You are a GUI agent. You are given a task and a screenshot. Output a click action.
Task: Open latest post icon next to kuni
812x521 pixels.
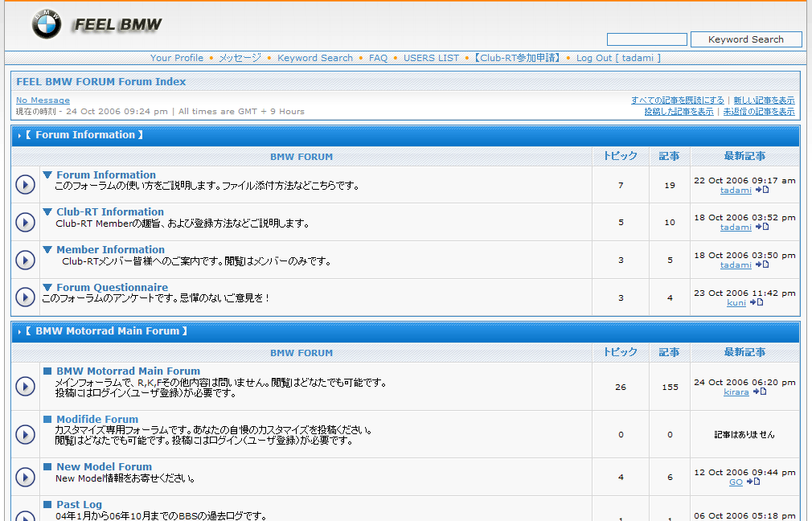pos(757,302)
